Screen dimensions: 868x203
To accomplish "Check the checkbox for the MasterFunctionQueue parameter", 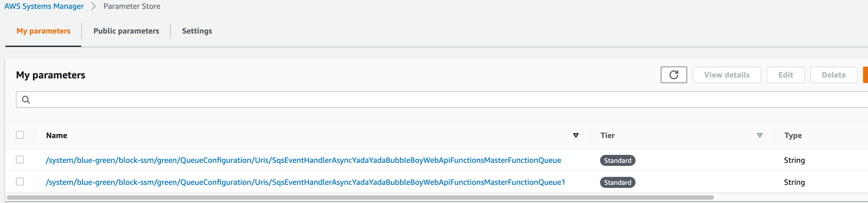I will (x=20, y=160).
